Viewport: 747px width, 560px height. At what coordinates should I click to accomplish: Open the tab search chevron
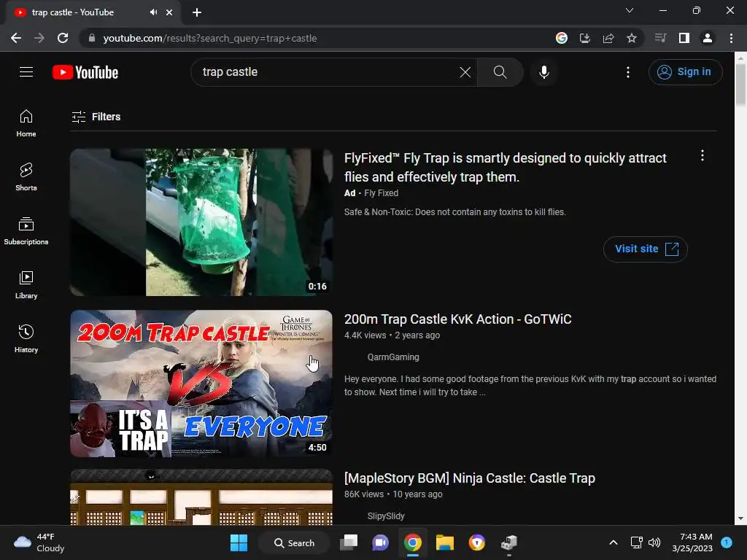point(630,10)
